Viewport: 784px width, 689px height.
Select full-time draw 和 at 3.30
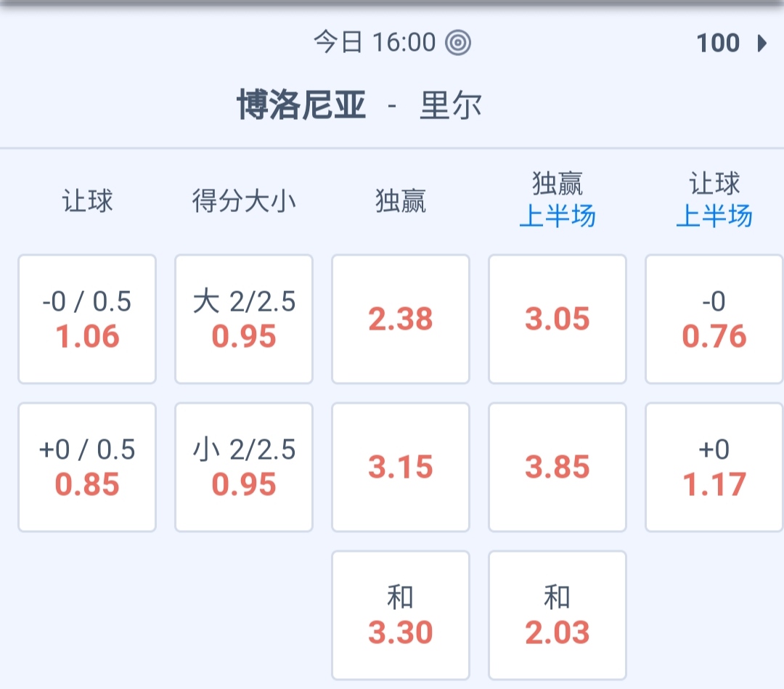tap(401, 615)
